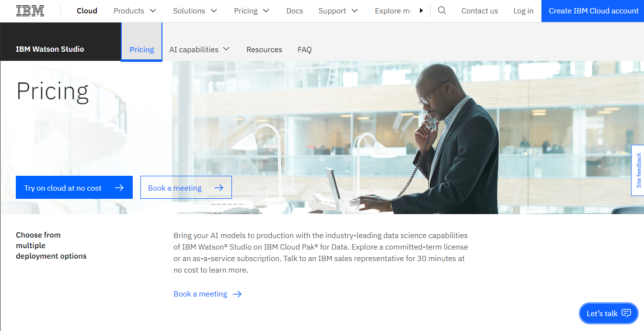Click the 'Bring your AI models' paragraph

coord(321,252)
